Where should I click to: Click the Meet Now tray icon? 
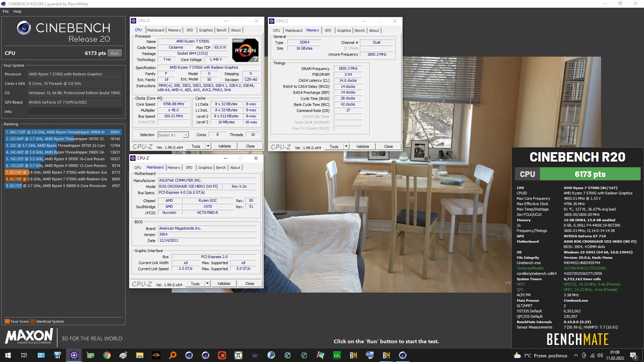tap(584, 356)
